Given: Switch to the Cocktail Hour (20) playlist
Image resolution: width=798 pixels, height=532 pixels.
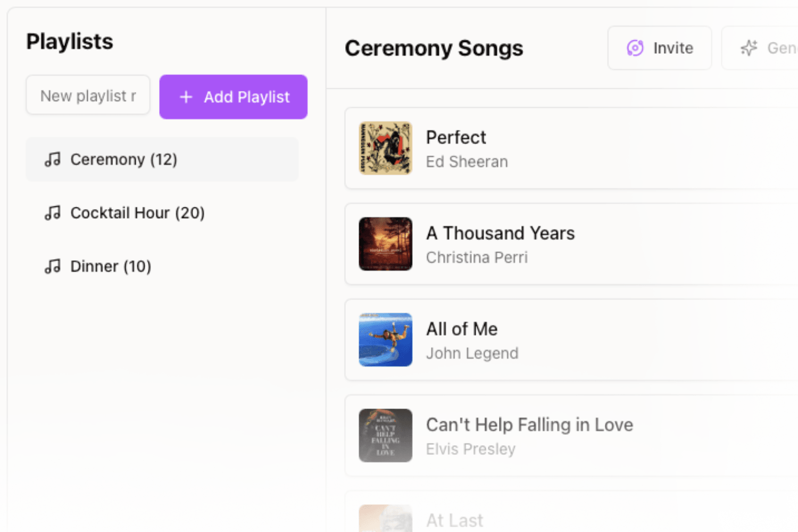Looking at the screenshot, I should point(137,213).
